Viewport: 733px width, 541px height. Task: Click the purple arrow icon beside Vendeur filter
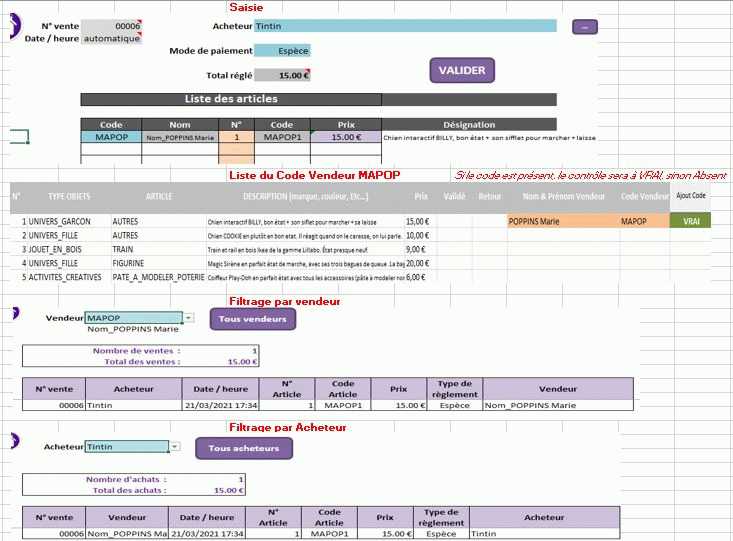point(15,313)
